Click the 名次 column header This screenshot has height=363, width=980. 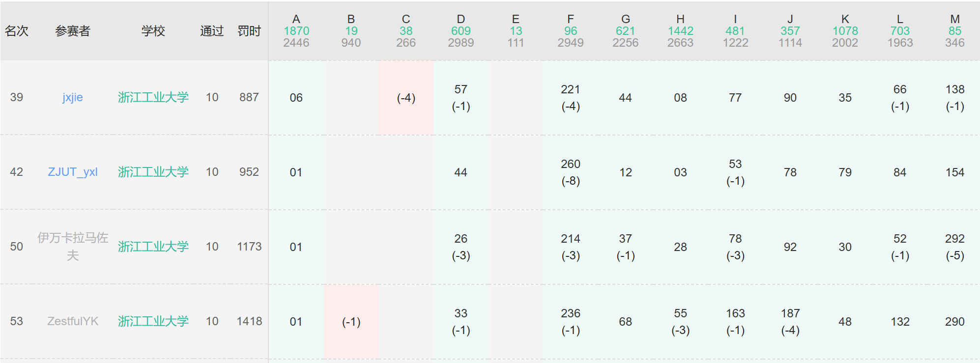[x=17, y=31]
